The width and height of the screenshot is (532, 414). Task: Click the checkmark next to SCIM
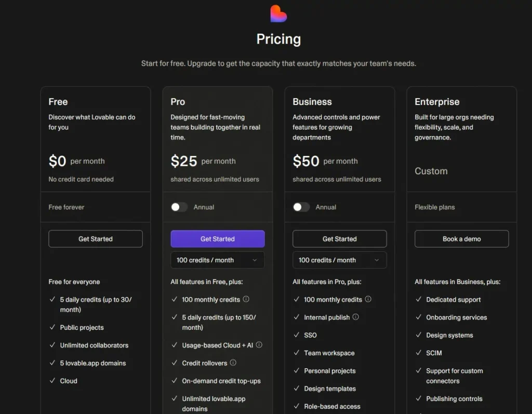tap(418, 353)
